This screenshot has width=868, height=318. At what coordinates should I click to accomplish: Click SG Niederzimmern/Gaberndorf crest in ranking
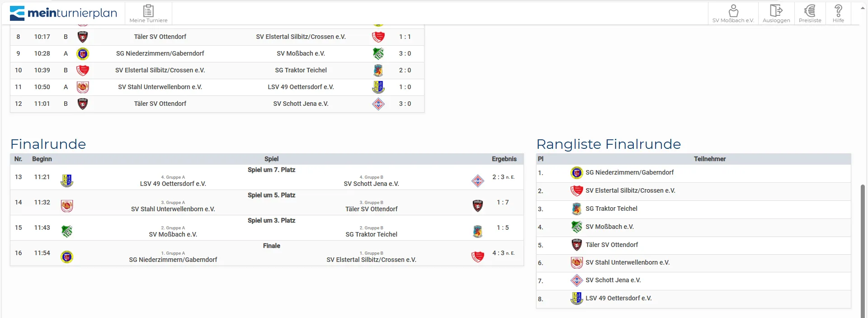click(x=576, y=173)
